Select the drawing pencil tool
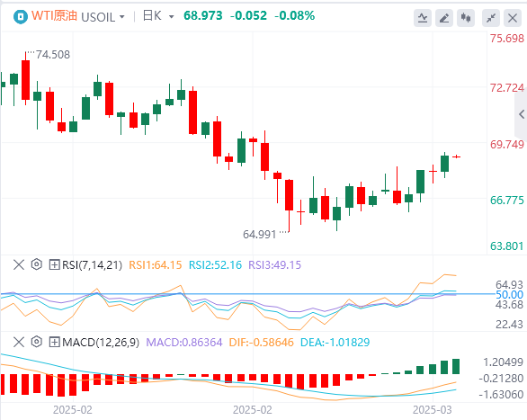The height and width of the screenshot is (420, 527). pyautogui.click(x=444, y=18)
